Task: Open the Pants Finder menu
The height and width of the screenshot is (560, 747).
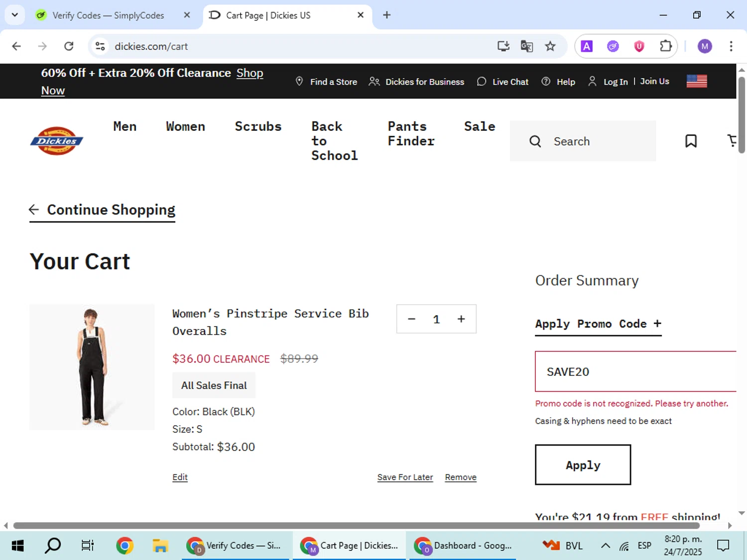Action: [x=411, y=133]
